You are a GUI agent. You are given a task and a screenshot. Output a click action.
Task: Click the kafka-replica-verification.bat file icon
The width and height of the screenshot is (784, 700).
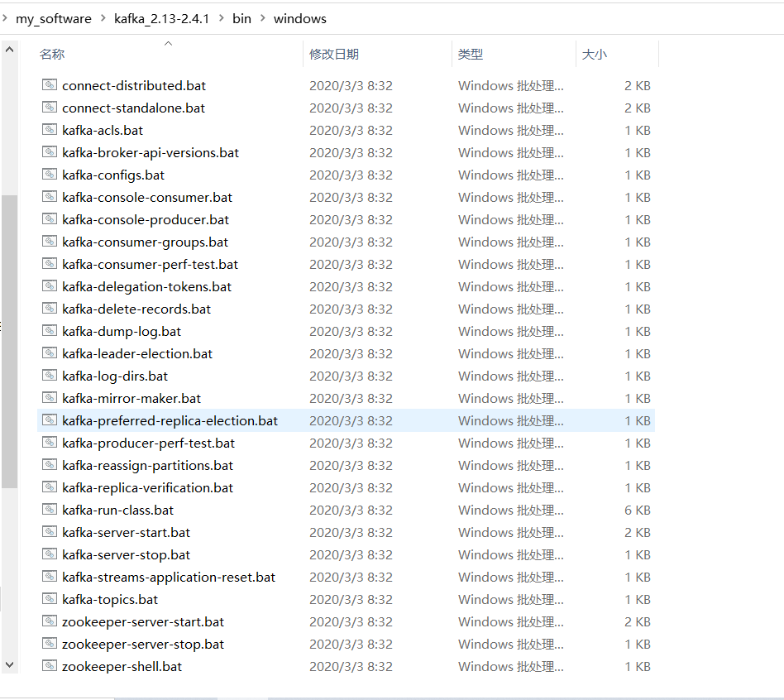click(x=49, y=487)
